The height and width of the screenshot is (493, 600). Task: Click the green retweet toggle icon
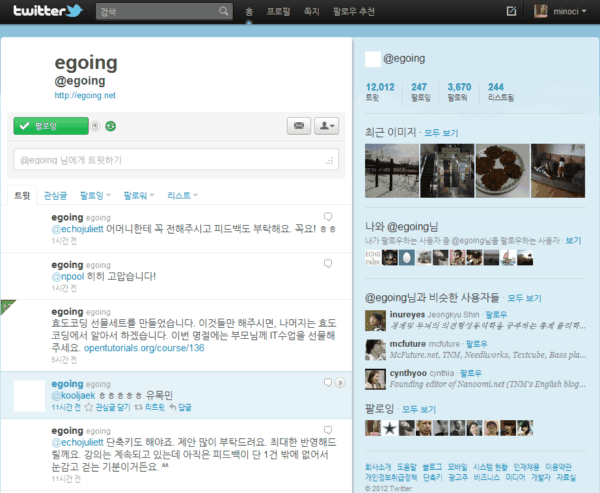point(111,126)
